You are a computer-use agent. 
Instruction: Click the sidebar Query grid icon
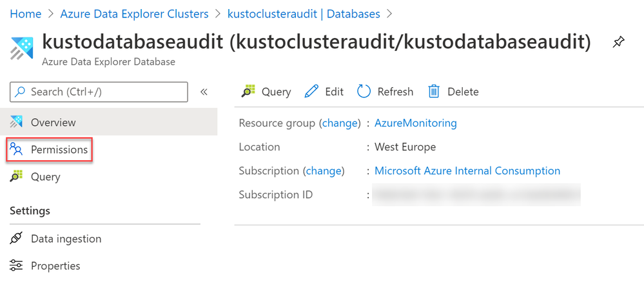pos(16,177)
